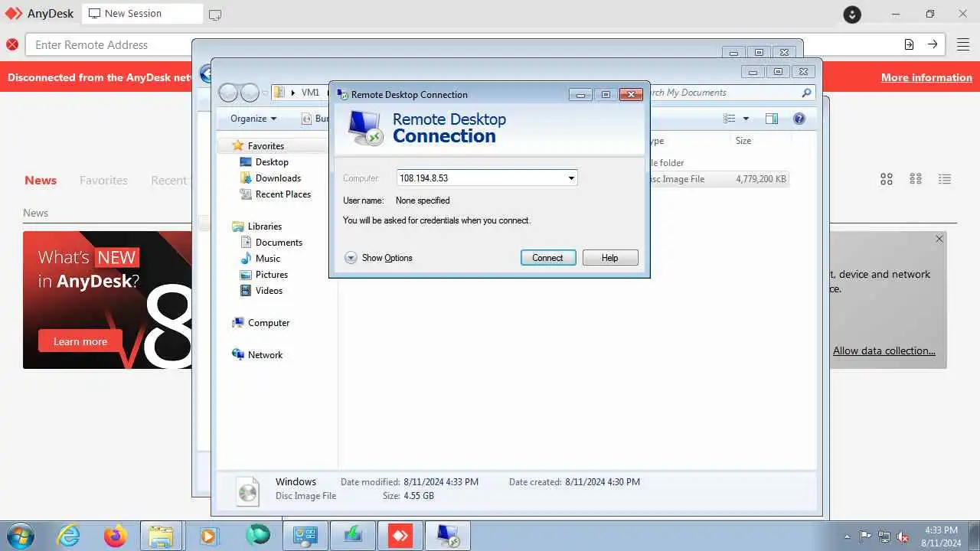
Task: Click the Explorer Back navigation button
Action: [228, 93]
